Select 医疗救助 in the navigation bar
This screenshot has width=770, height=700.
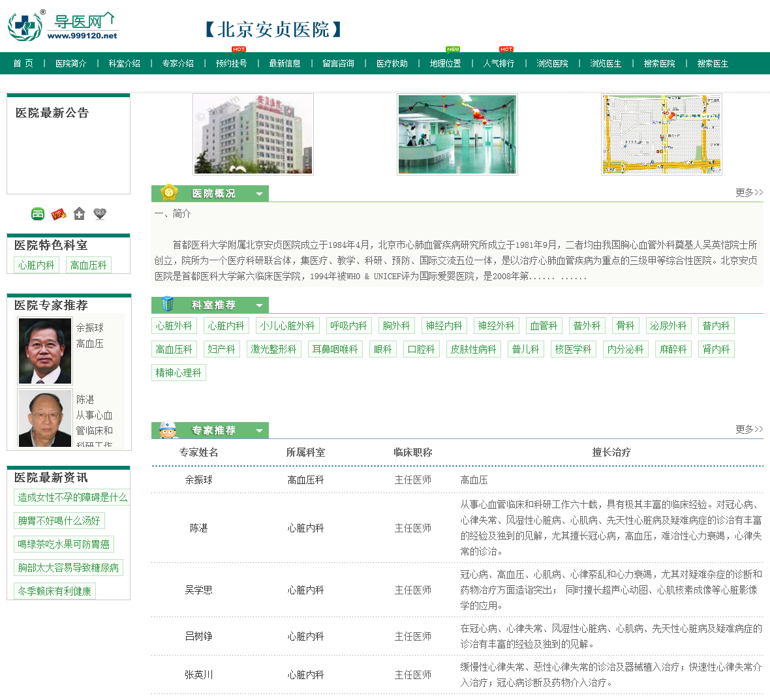click(x=392, y=63)
